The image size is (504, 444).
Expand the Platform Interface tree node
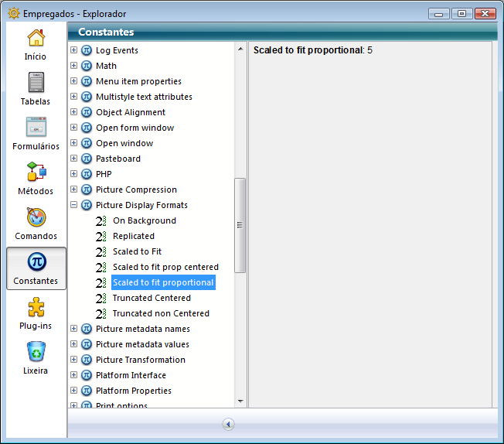click(x=74, y=375)
